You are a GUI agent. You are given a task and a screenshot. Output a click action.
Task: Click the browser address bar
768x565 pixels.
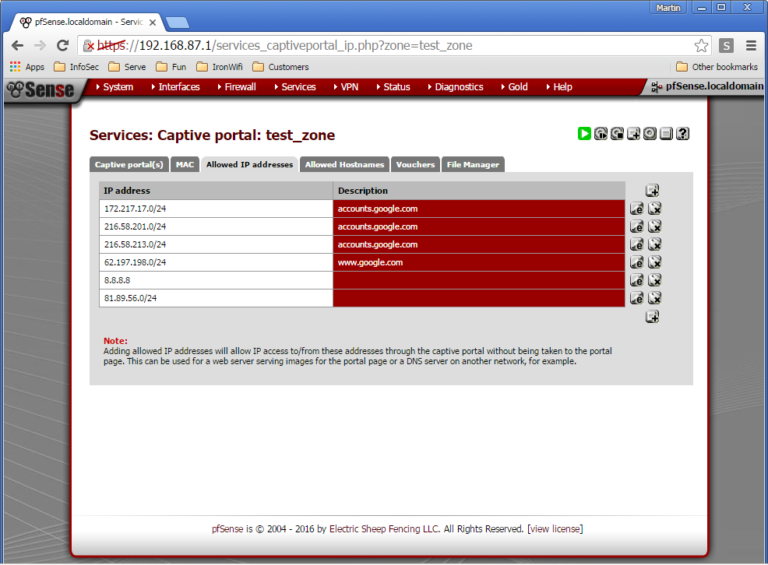point(380,45)
